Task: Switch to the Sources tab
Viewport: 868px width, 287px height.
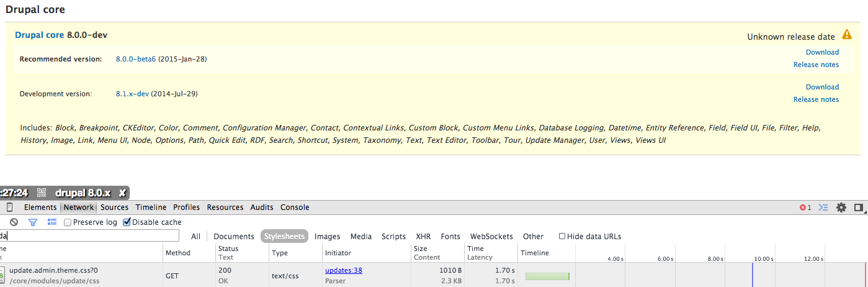Action: [114, 207]
